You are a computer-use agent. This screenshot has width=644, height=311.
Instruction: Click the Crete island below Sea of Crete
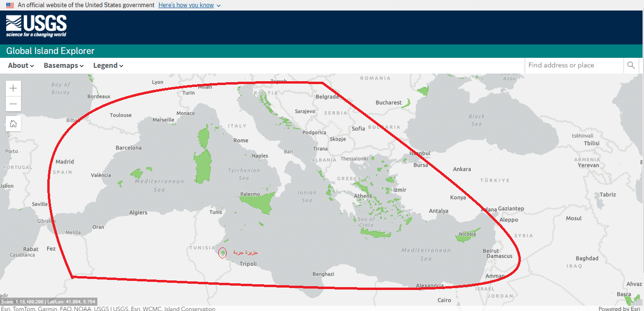(375, 233)
